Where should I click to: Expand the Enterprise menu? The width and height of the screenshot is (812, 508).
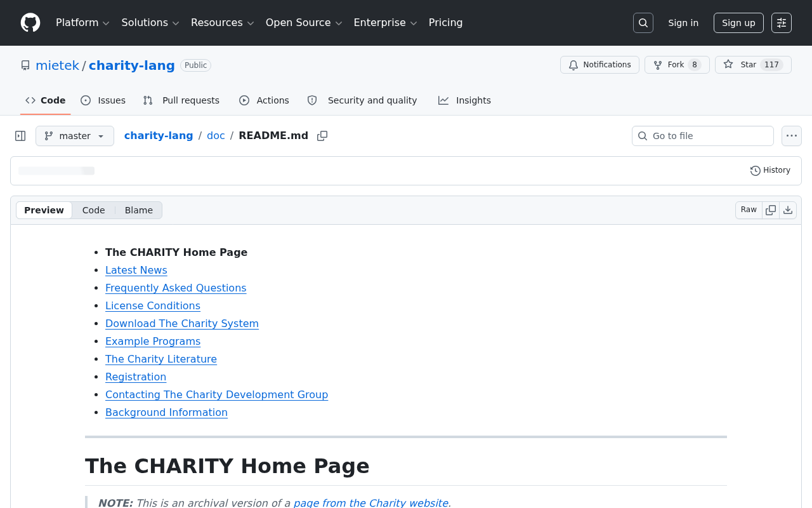(x=385, y=23)
